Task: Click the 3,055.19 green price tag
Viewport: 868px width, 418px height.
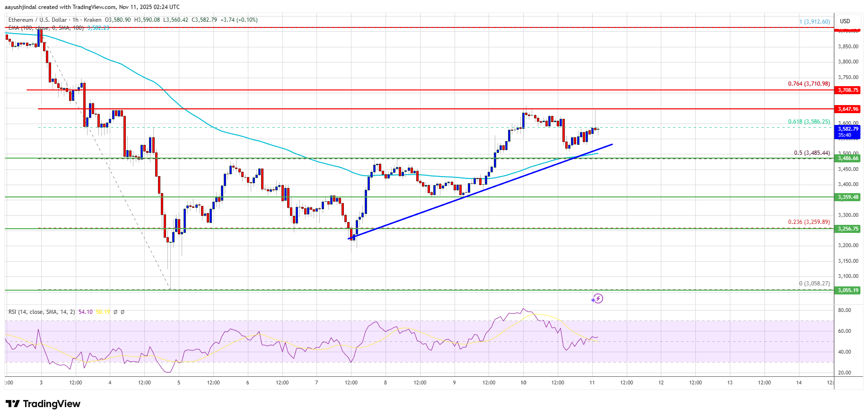Action: click(848, 290)
